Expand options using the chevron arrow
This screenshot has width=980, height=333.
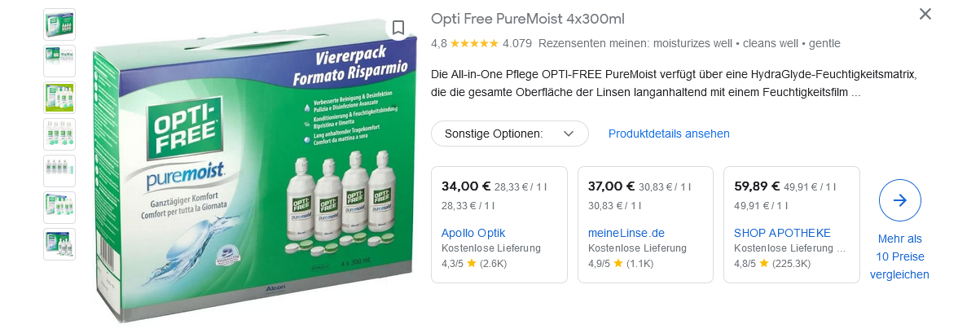tap(569, 134)
